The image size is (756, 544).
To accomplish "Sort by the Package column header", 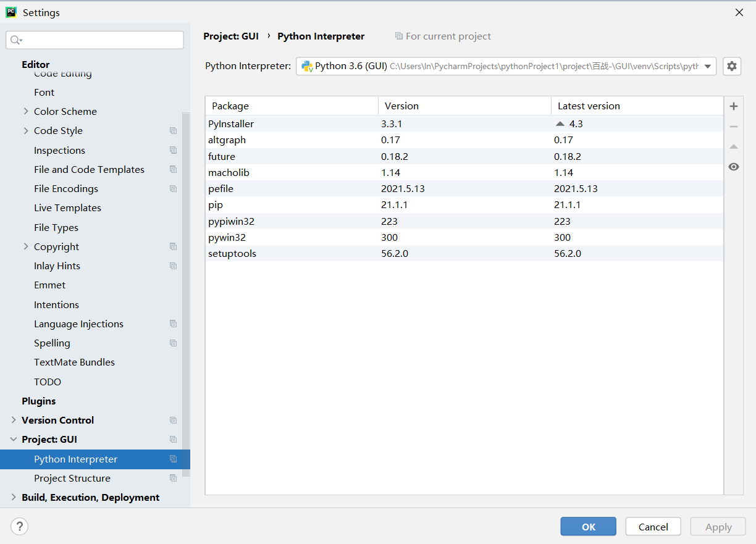I will click(292, 106).
